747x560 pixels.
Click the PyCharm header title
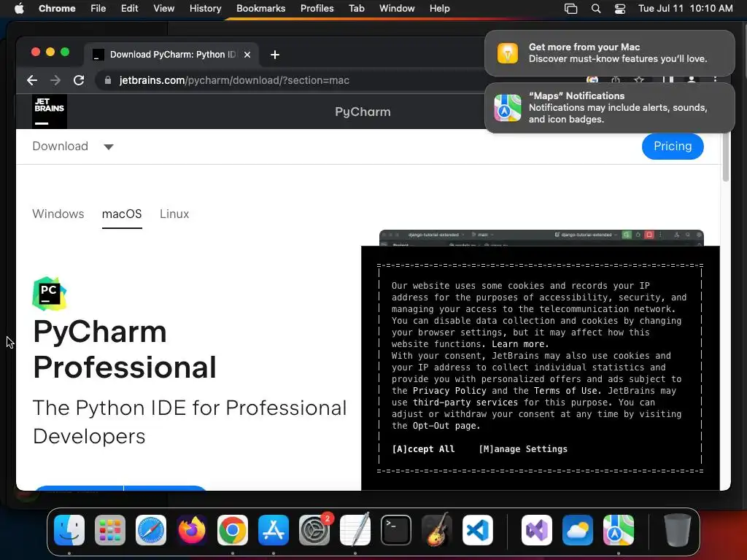point(363,112)
